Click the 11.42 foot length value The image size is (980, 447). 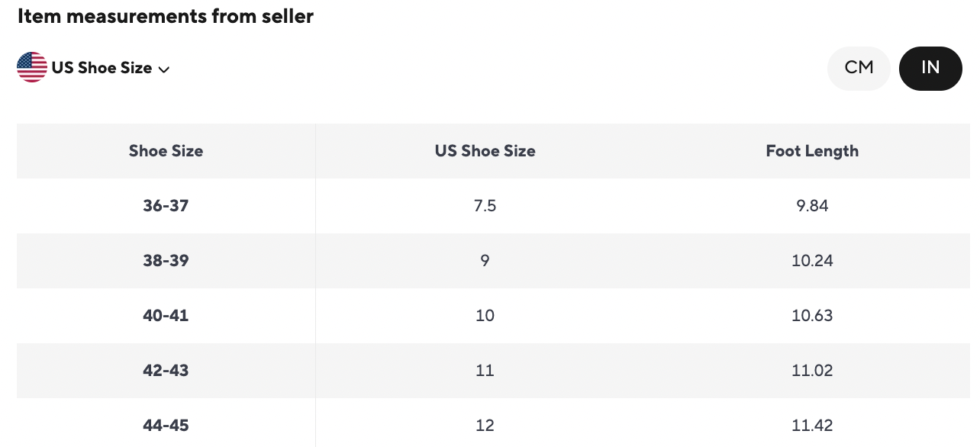tap(811, 425)
